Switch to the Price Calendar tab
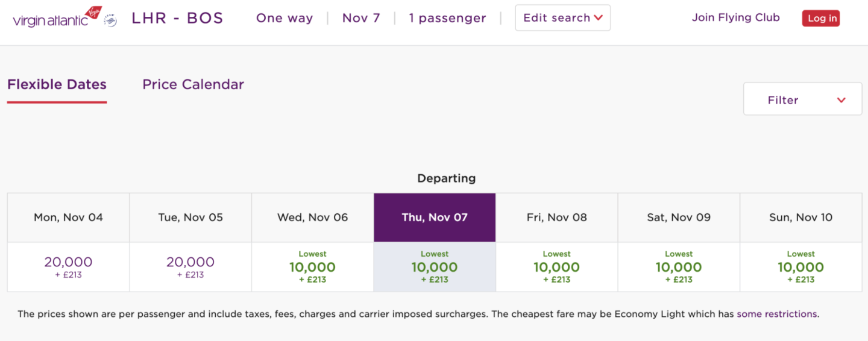Image resolution: width=868 pixels, height=341 pixels. [193, 85]
